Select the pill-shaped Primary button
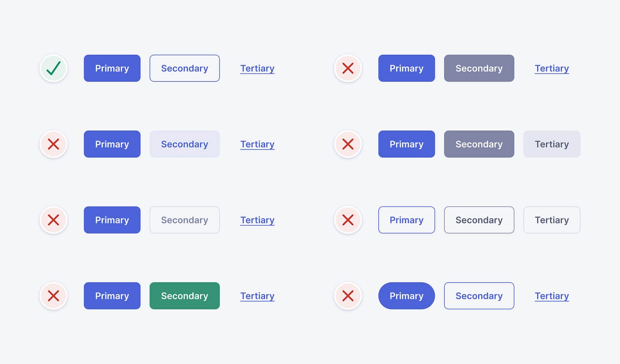This screenshot has height=364, width=620. click(406, 295)
